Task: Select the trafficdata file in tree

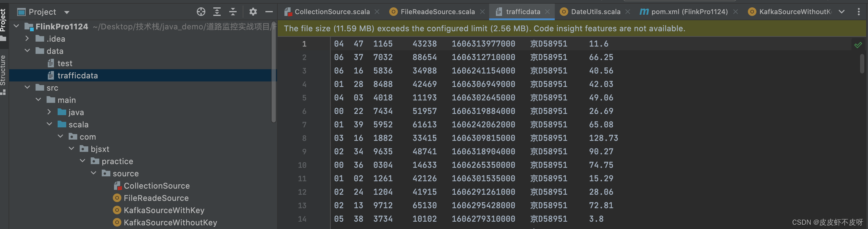Action: 78,75
